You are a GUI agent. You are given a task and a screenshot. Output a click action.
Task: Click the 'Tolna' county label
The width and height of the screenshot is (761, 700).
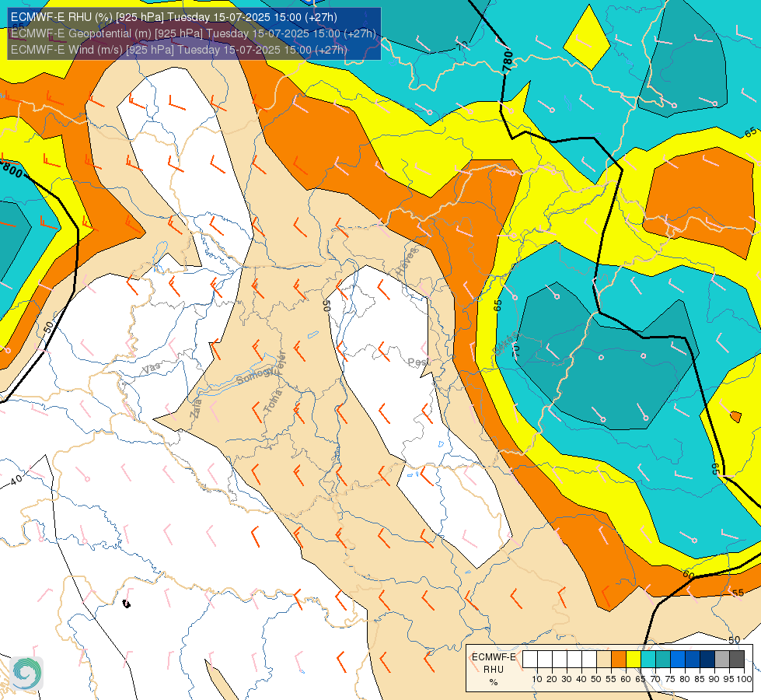coord(273,402)
